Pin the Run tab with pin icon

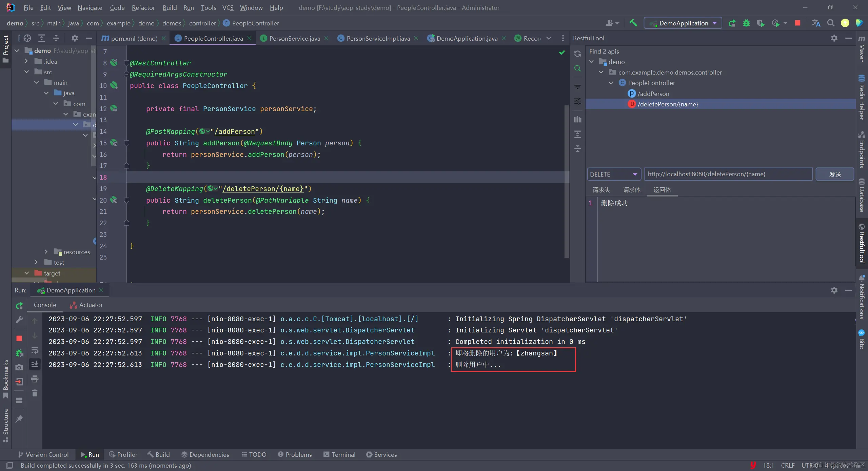(x=19, y=419)
